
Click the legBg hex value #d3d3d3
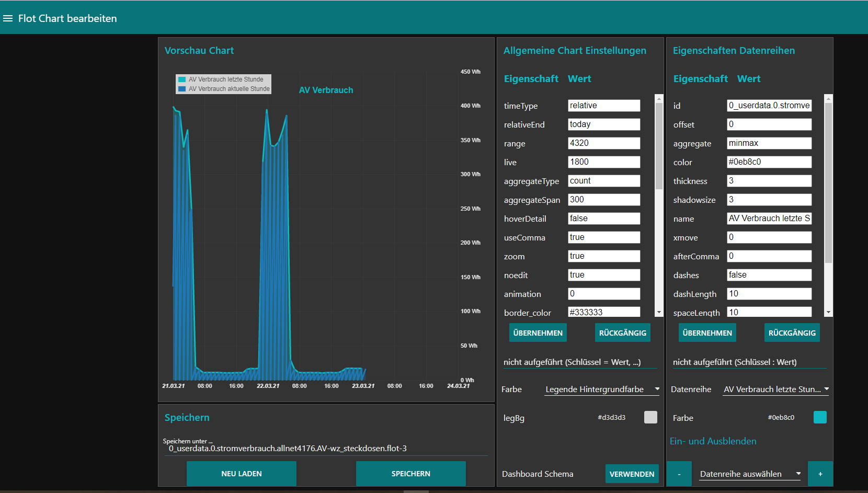612,417
